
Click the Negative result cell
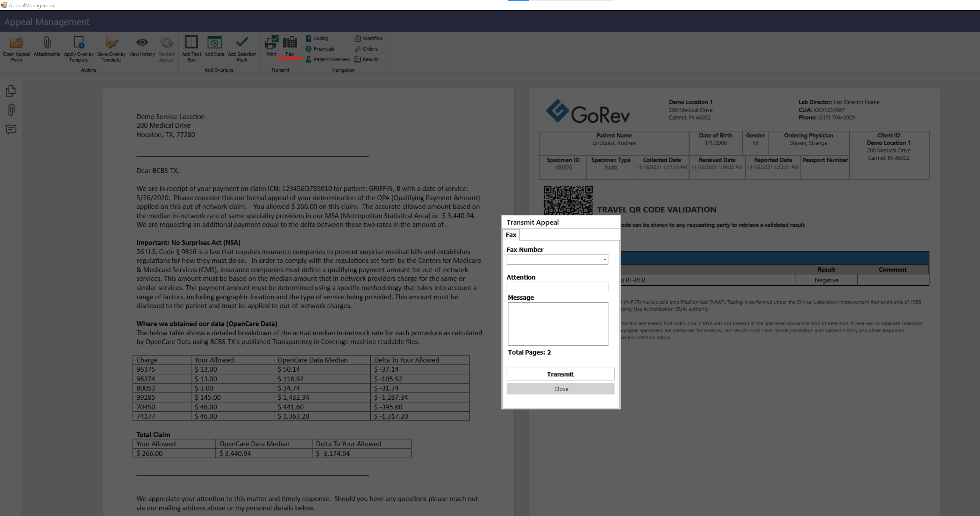826,280
